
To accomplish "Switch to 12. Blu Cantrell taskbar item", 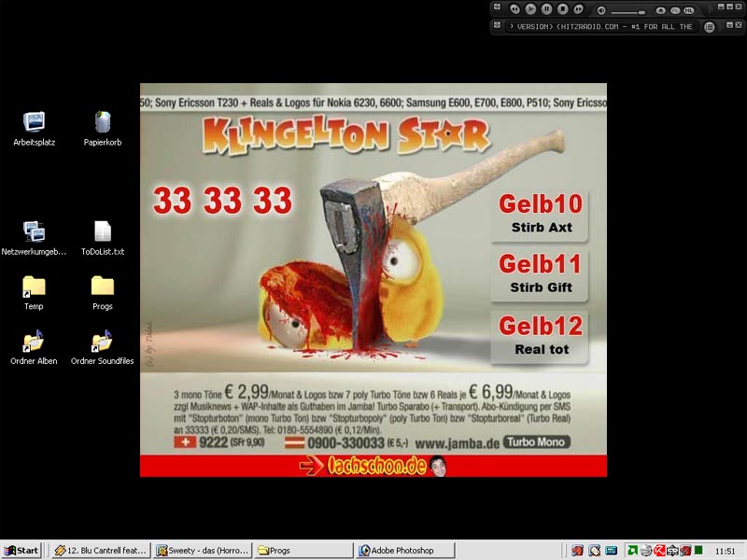I will click(x=101, y=551).
